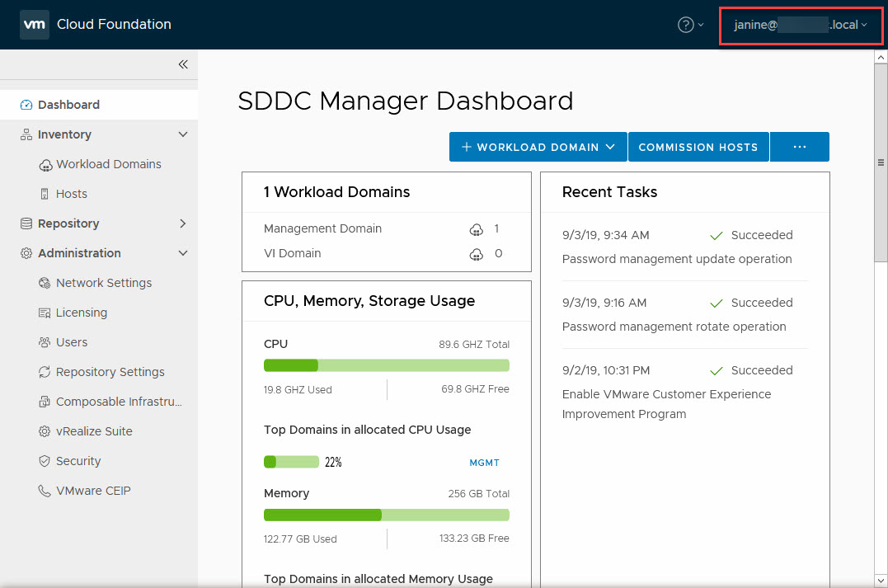
Task: Click Password management update operation task
Action: coord(677,259)
